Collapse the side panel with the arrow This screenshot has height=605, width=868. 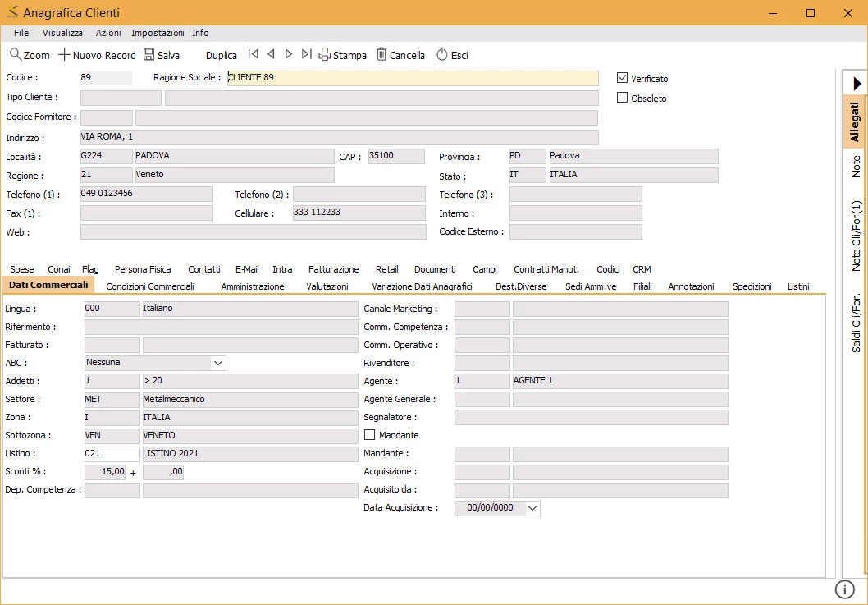(x=857, y=84)
